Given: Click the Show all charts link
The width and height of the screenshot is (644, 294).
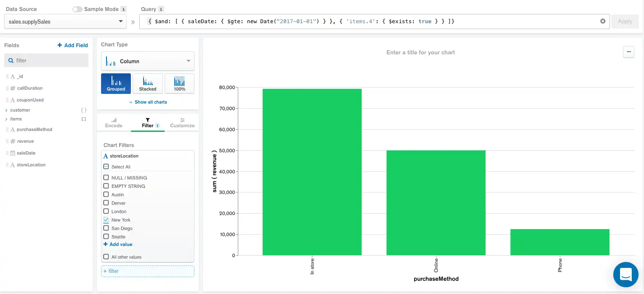Looking at the screenshot, I should click(x=148, y=102).
